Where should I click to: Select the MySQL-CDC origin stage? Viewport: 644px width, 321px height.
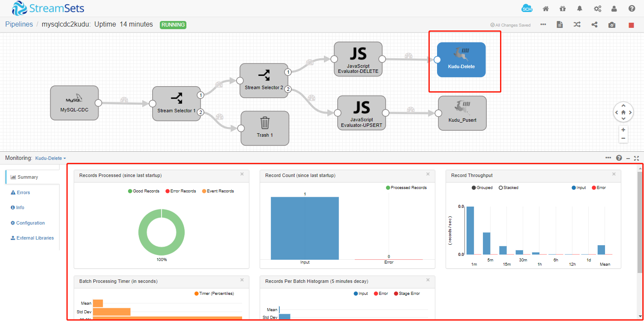(75, 103)
